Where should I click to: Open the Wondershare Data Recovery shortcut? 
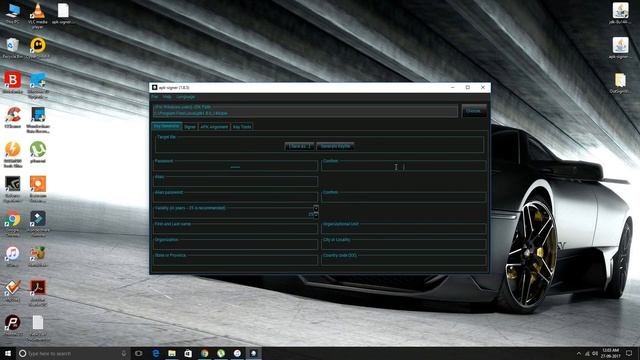(x=38, y=119)
